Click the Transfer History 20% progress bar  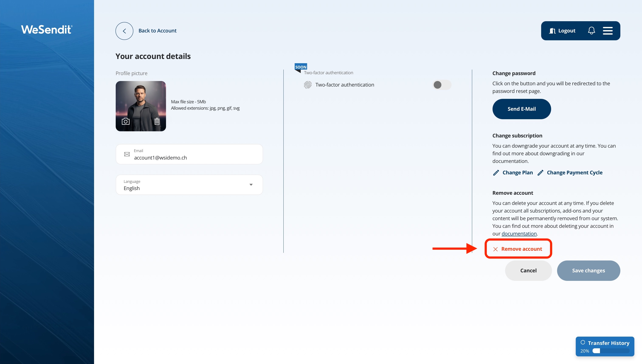tap(611, 351)
